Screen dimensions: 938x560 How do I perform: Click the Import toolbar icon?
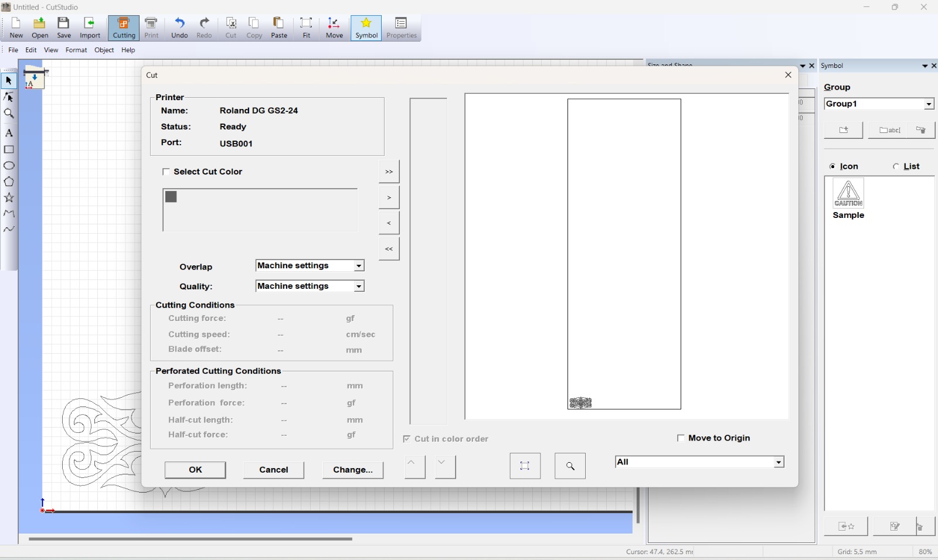[90, 28]
